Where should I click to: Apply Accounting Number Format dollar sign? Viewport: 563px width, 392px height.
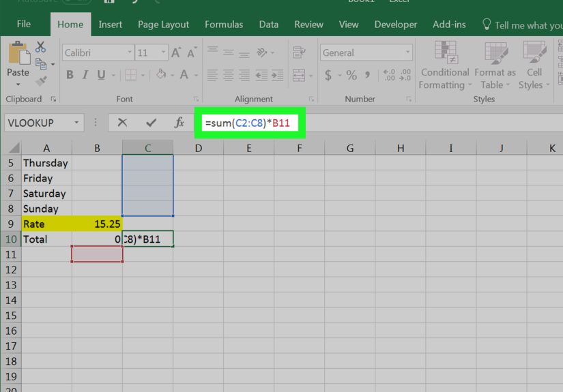point(328,75)
